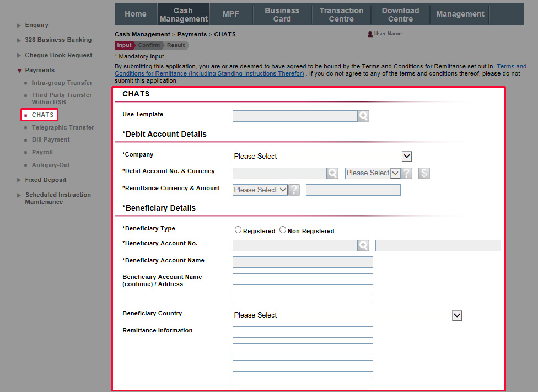Select Intra-group Transfer in sidebar

[62, 83]
